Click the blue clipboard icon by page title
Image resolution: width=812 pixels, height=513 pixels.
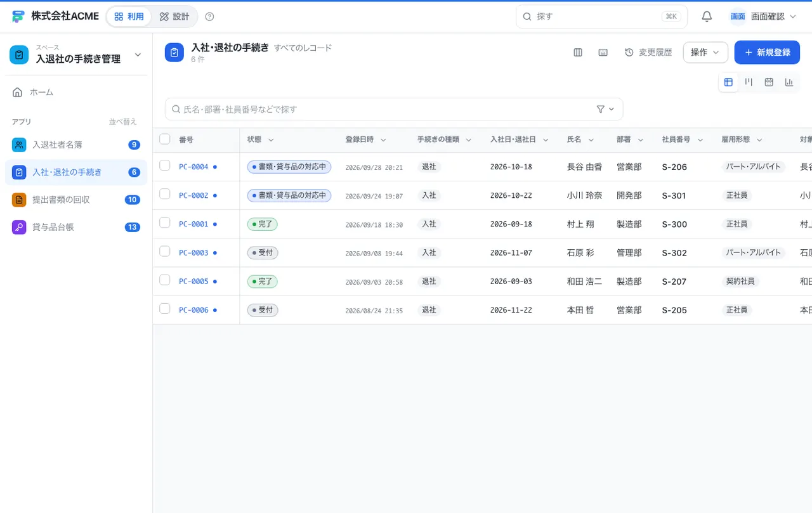[174, 53]
